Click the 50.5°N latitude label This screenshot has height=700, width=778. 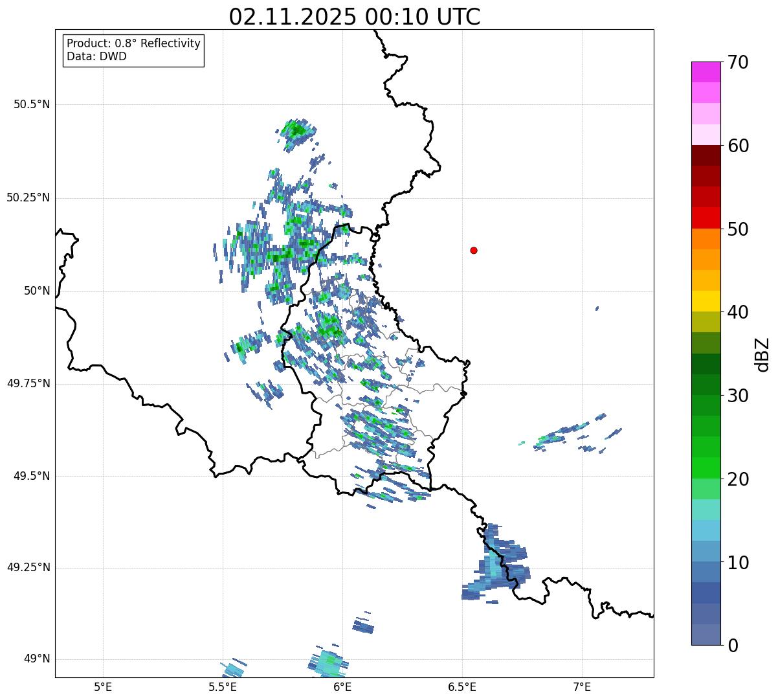32,104
